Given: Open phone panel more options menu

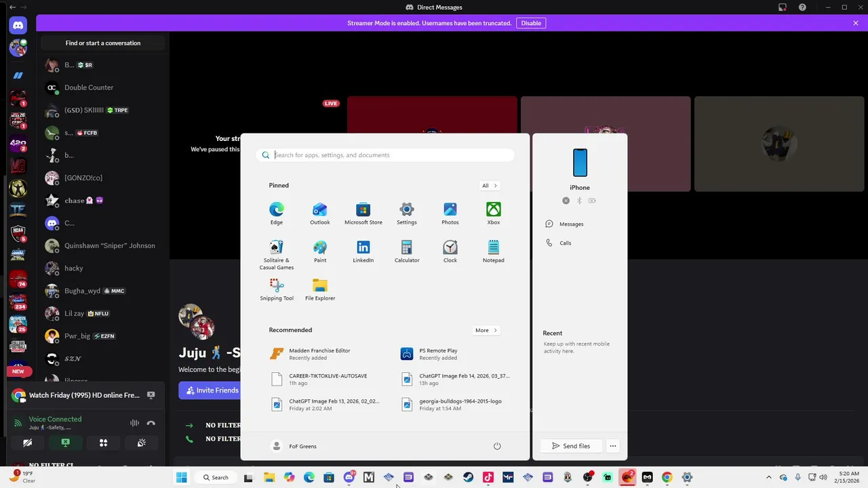Looking at the screenshot, I should [x=613, y=446].
